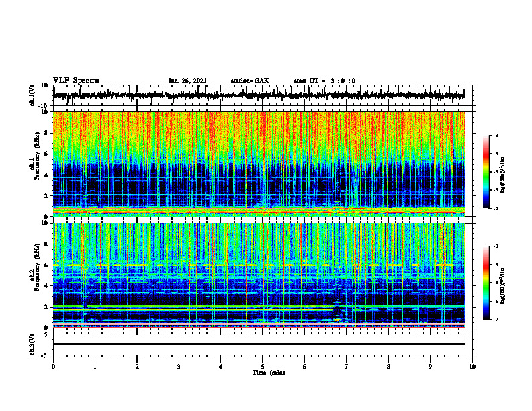Click the "4" kHz tick of ch.2 spectrogram
532x411 pixels.
47,286
